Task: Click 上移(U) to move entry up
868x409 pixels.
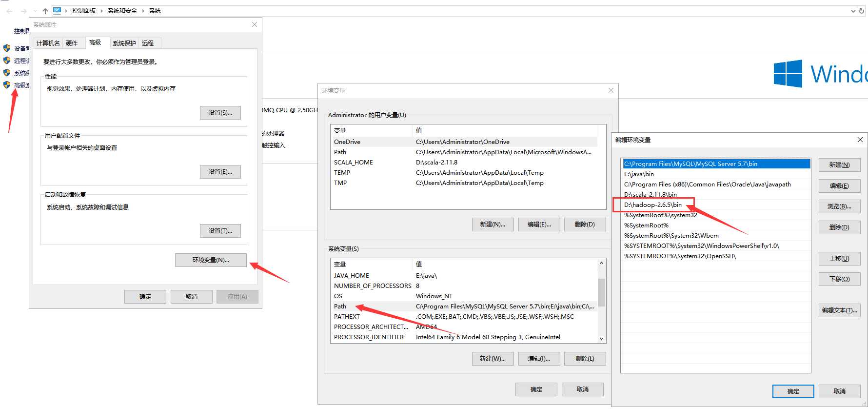Action: [x=839, y=259]
